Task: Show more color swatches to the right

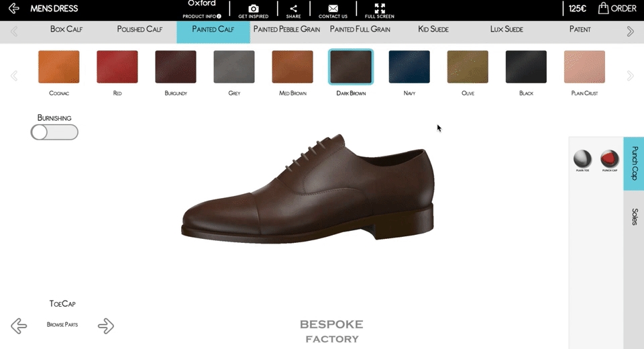Action: 630,76
